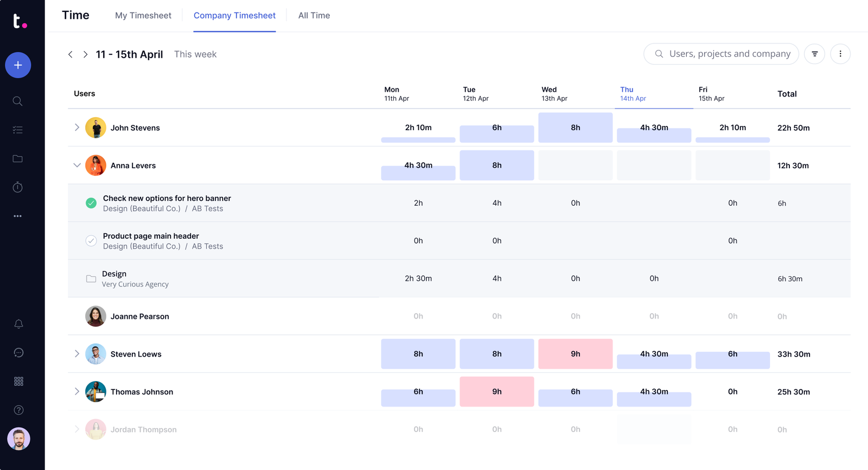Expand Steven Loews timesheet row

point(77,354)
